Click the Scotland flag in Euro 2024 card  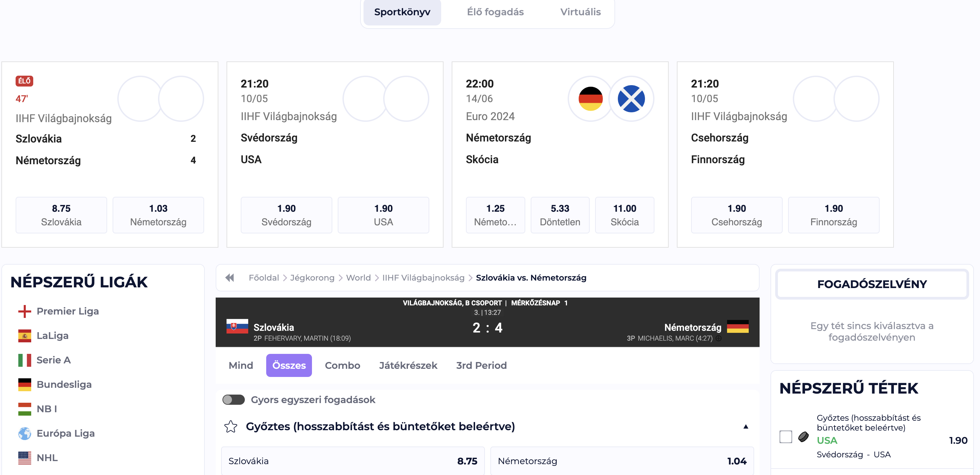point(631,99)
